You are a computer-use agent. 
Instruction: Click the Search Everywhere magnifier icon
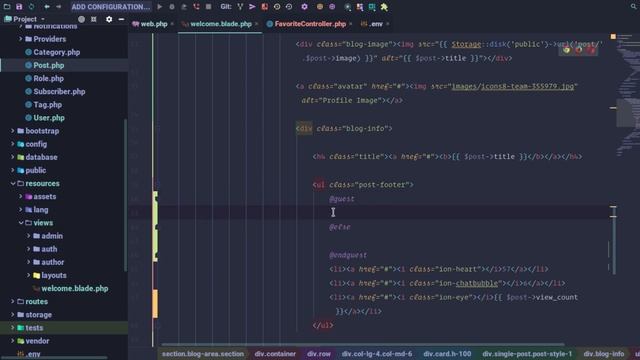(x=634, y=7)
